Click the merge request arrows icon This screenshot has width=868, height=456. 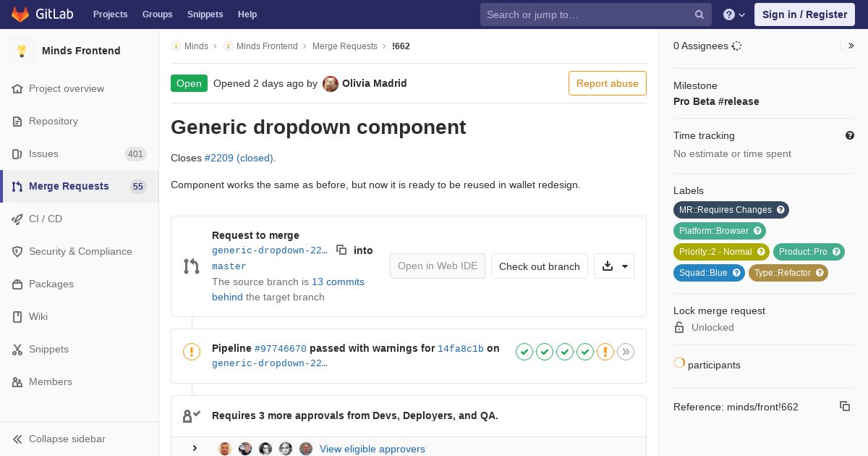tap(191, 266)
